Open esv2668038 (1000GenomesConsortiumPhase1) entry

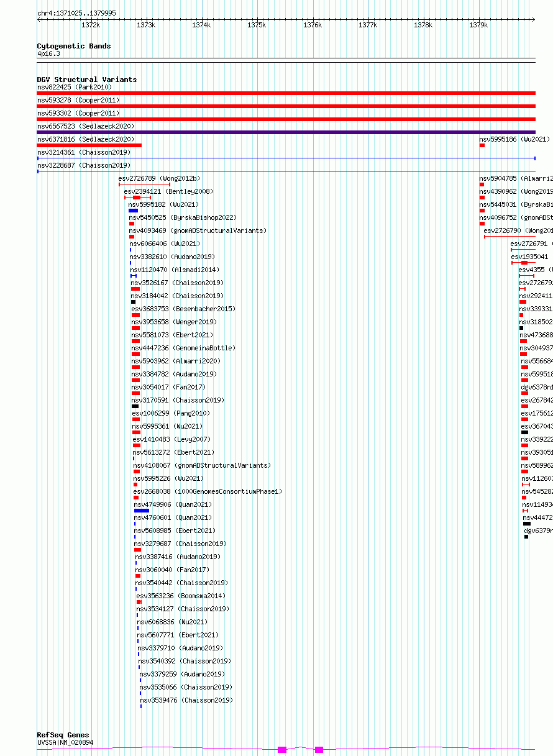pos(208,491)
